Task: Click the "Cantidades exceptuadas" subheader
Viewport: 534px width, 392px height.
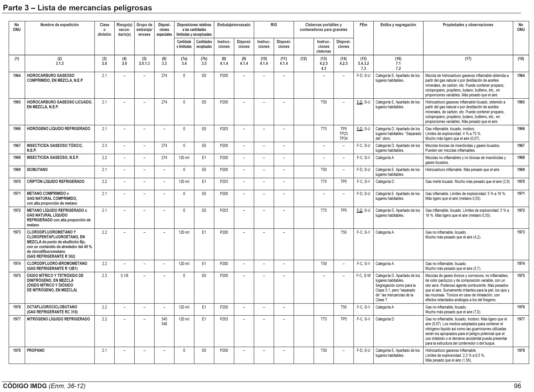Action: [204, 44]
